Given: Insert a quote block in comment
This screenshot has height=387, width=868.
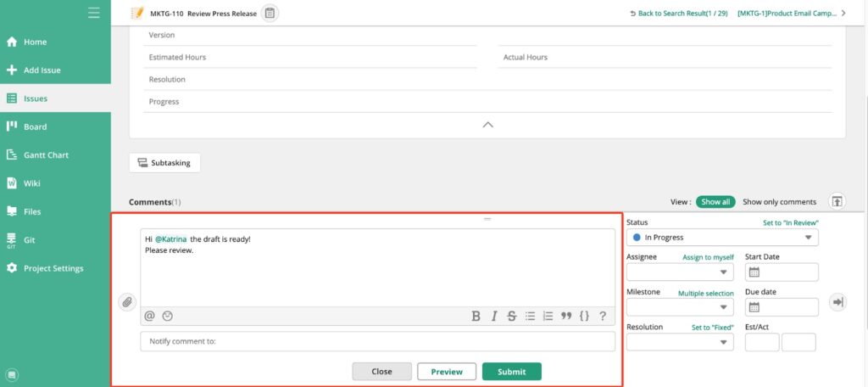Looking at the screenshot, I should point(565,316).
